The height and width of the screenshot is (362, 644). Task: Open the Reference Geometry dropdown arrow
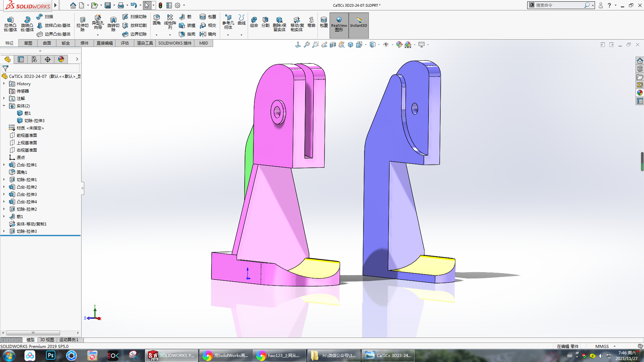tap(228, 35)
